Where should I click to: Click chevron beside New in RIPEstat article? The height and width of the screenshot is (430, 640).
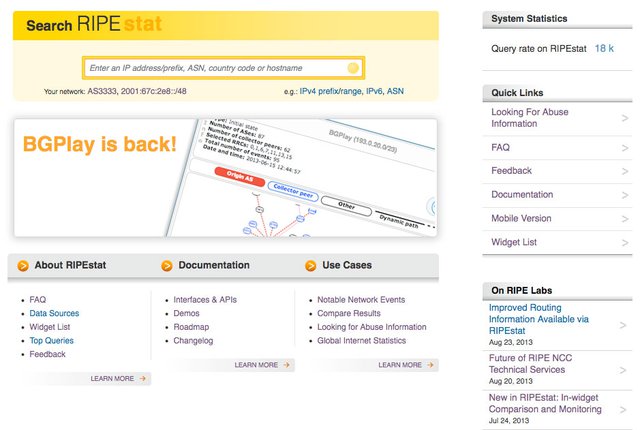point(623,410)
